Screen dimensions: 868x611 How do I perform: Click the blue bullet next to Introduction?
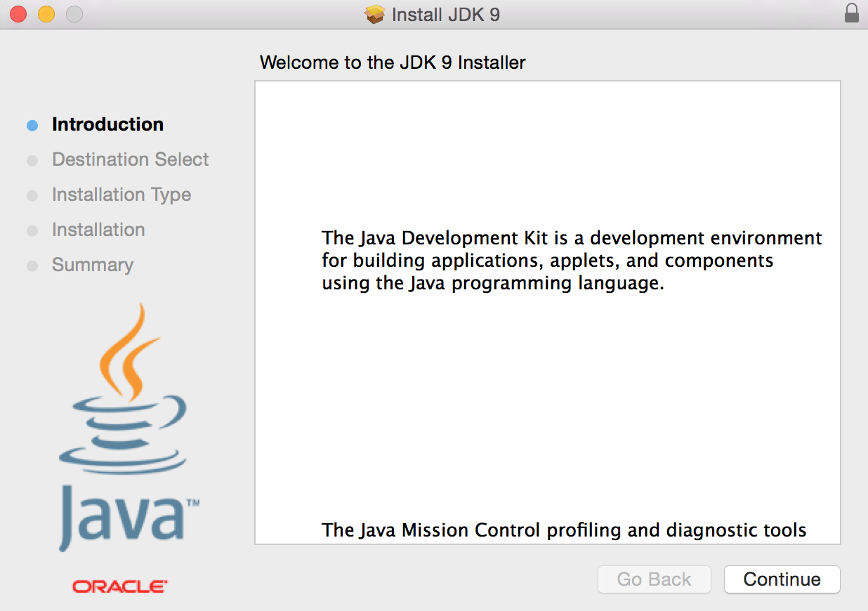(32, 125)
